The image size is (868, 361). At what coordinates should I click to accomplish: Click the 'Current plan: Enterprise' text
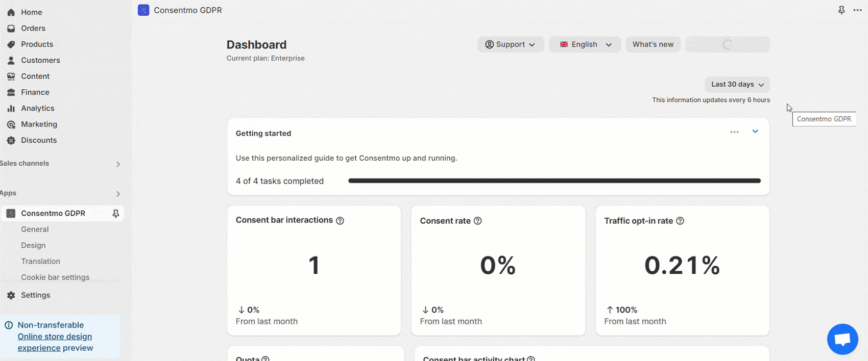(x=266, y=58)
